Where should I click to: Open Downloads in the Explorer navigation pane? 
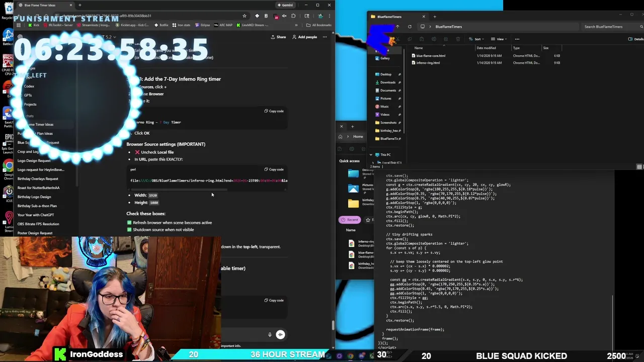387,82
